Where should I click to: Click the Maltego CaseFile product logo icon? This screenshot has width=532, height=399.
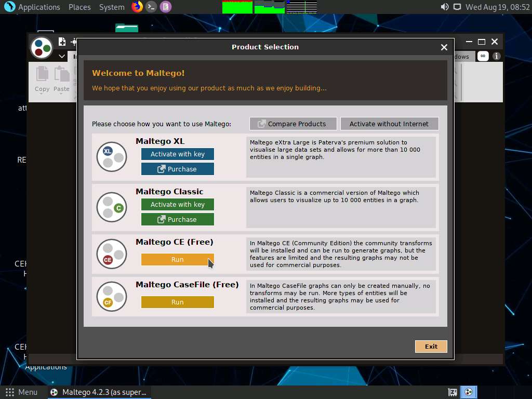point(112,296)
